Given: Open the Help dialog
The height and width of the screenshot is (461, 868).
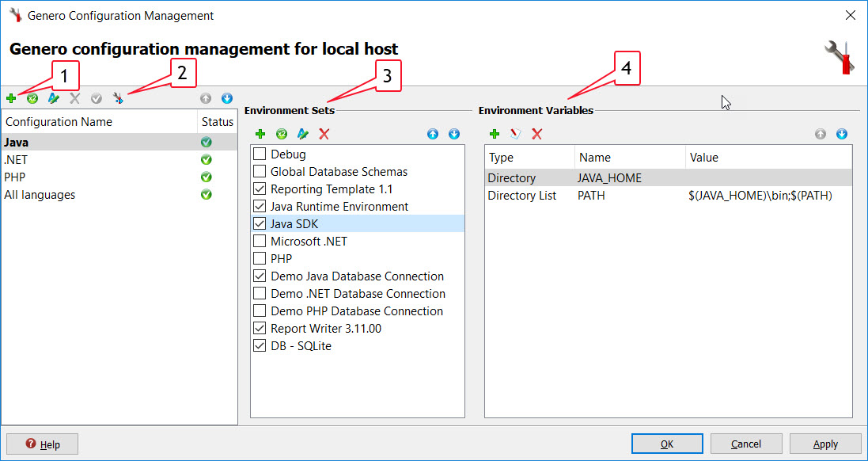Looking at the screenshot, I should [42, 444].
